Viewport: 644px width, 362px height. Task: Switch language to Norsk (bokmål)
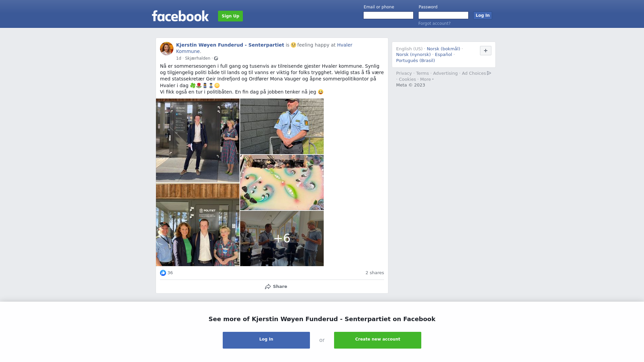443,49
